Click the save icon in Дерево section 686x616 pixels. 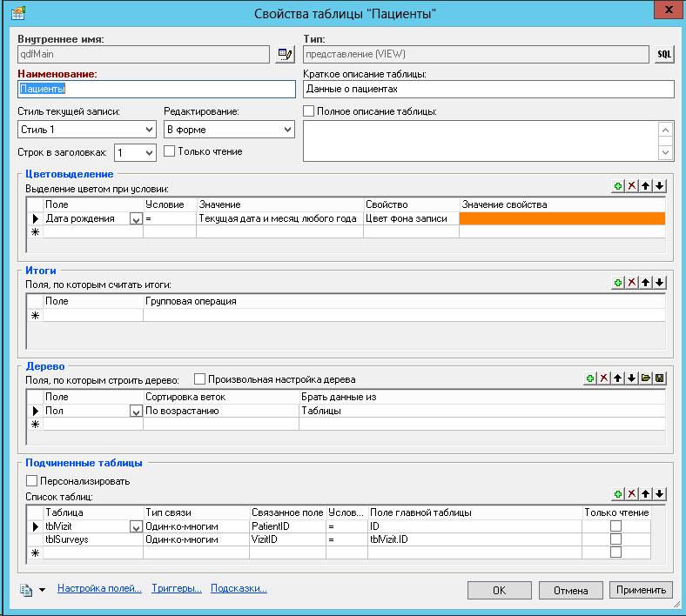click(x=659, y=378)
